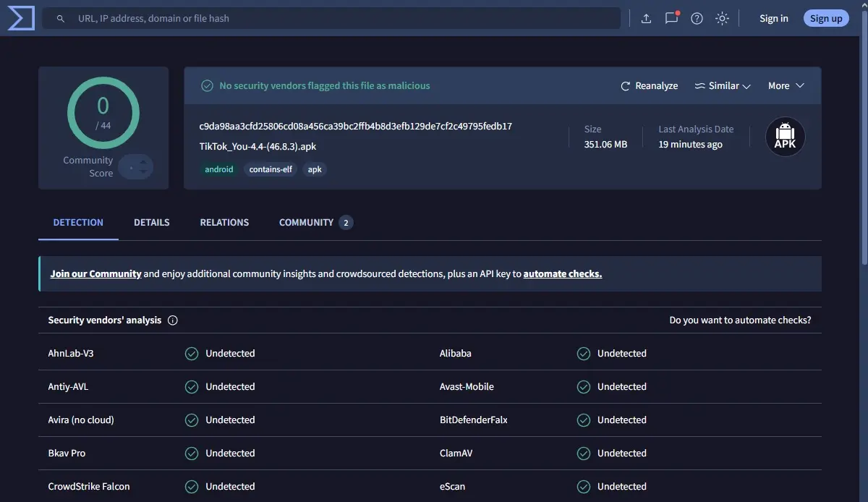This screenshot has height=502, width=868.
Task: Click the eScan undetected check icon
Action: tap(584, 487)
